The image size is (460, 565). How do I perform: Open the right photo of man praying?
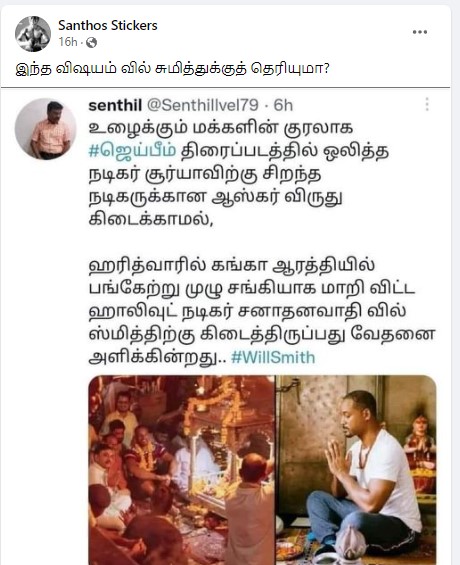coord(356,470)
